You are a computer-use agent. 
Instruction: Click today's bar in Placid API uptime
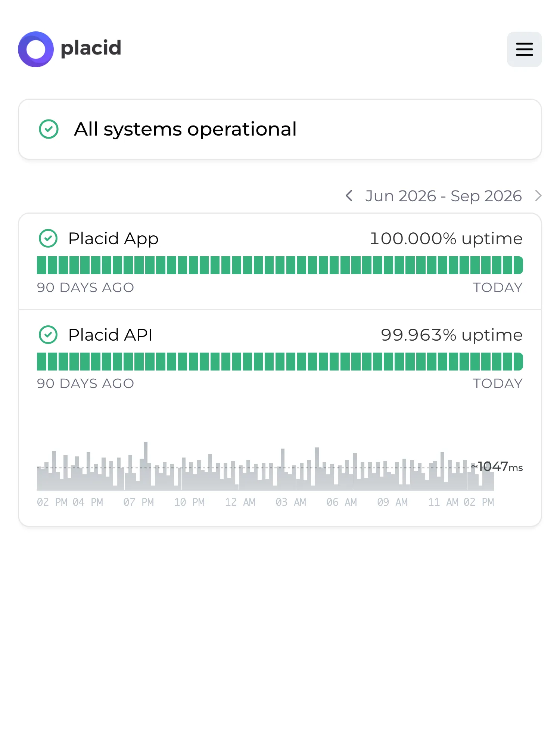(x=518, y=362)
